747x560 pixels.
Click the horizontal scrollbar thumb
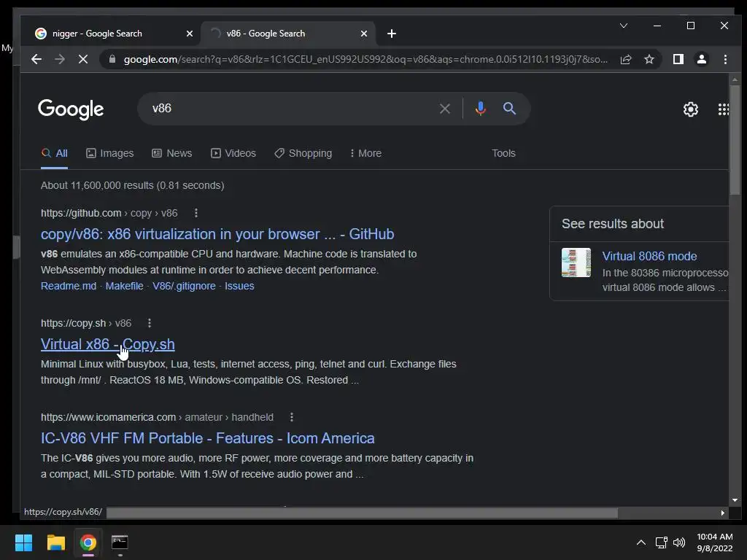click(362, 513)
